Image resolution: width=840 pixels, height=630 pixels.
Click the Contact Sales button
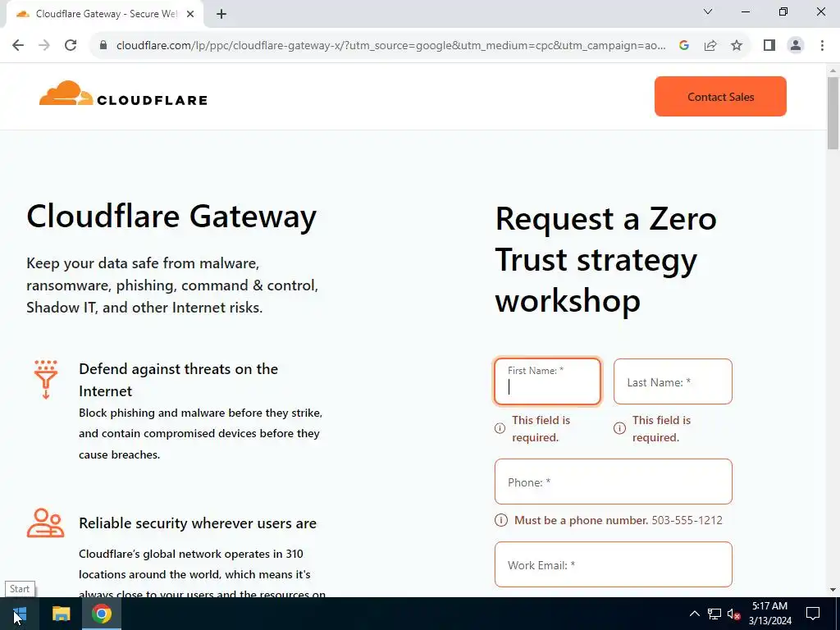coord(720,97)
